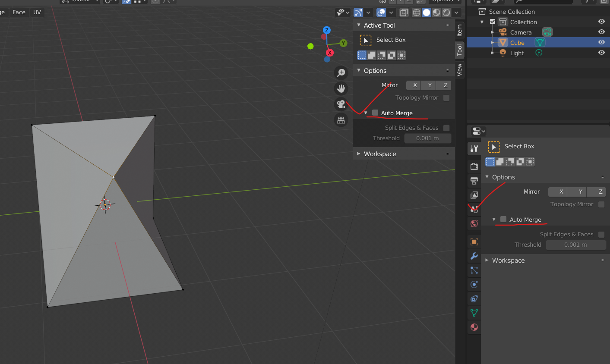This screenshot has height=364, width=610.
Task: Tick Topology Mirror checkbox in viewport sidebar
Action: 446,98
